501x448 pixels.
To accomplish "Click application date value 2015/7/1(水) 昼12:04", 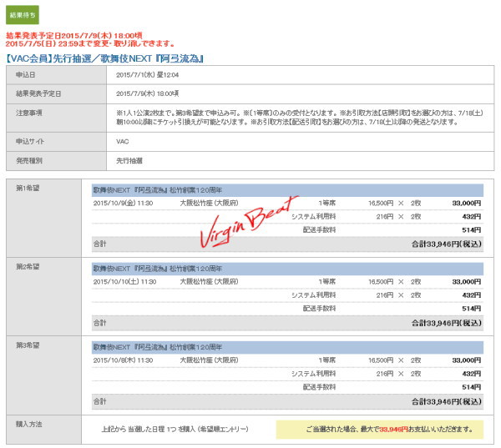I will tap(147, 75).
